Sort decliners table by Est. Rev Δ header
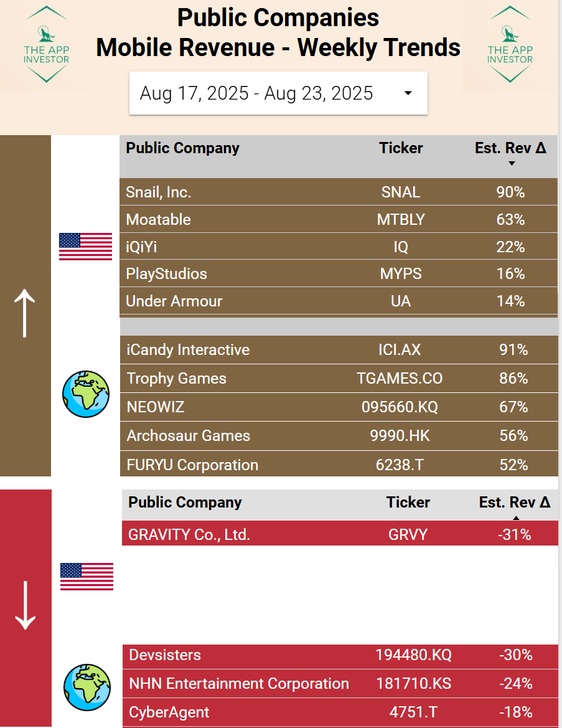The height and width of the screenshot is (728, 562). (x=515, y=503)
